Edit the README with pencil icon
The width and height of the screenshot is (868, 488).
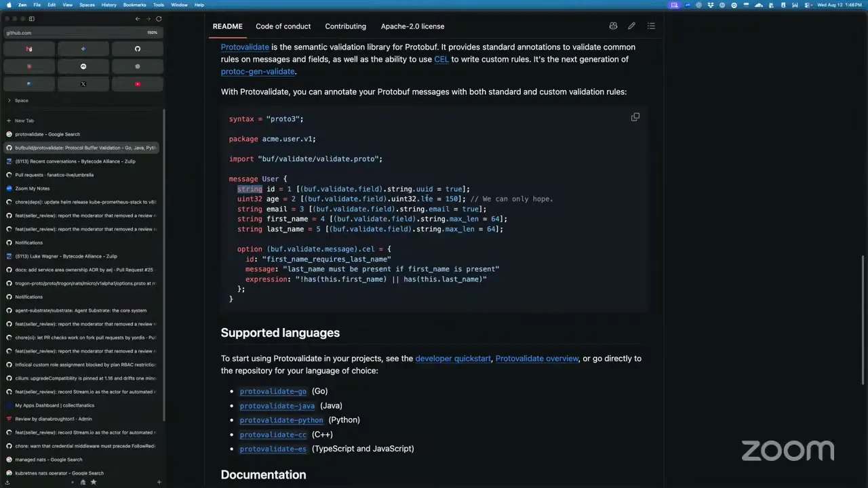click(631, 26)
